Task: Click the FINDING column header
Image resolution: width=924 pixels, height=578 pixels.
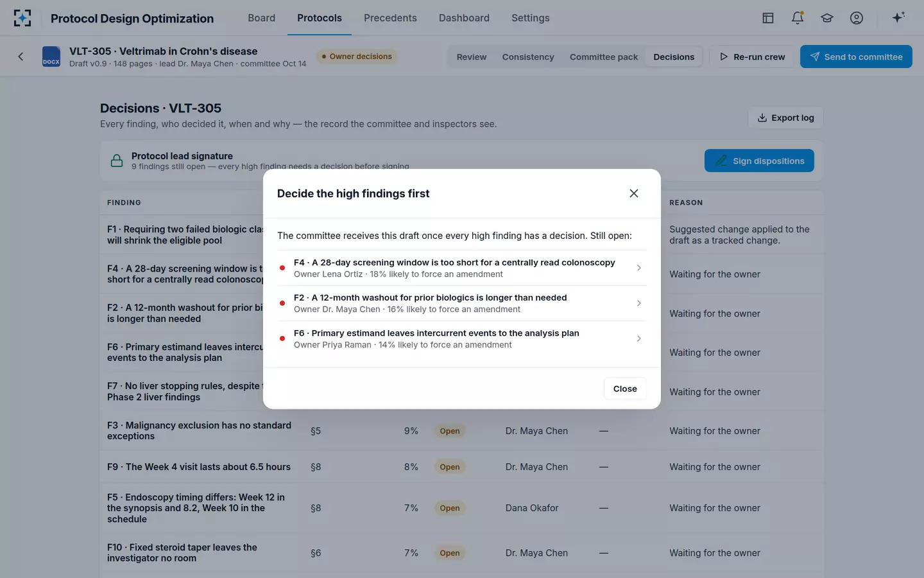Action: click(124, 202)
